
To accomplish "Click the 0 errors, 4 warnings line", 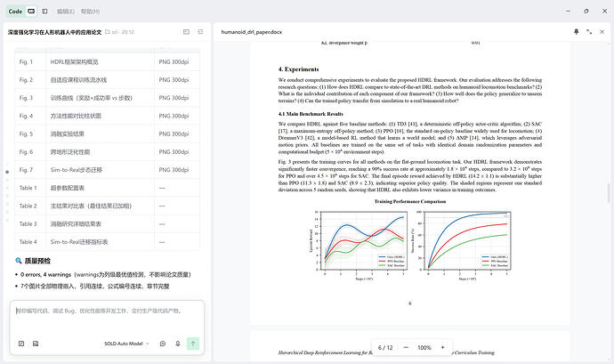I will (x=105, y=275).
